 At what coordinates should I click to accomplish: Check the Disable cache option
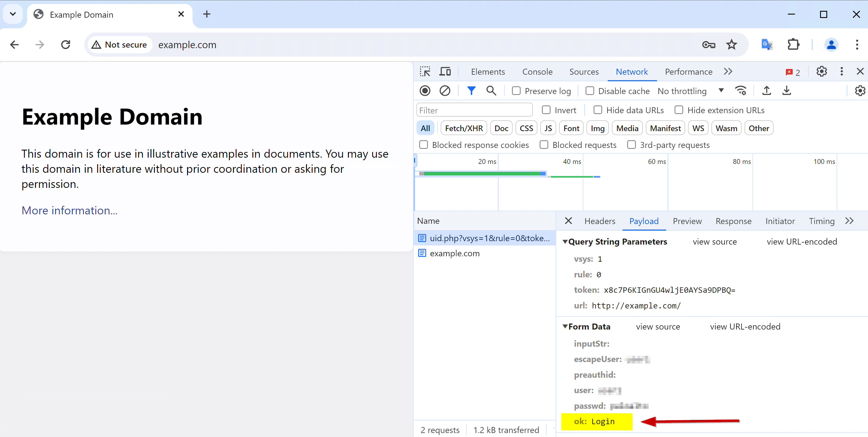tap(589, 91)
